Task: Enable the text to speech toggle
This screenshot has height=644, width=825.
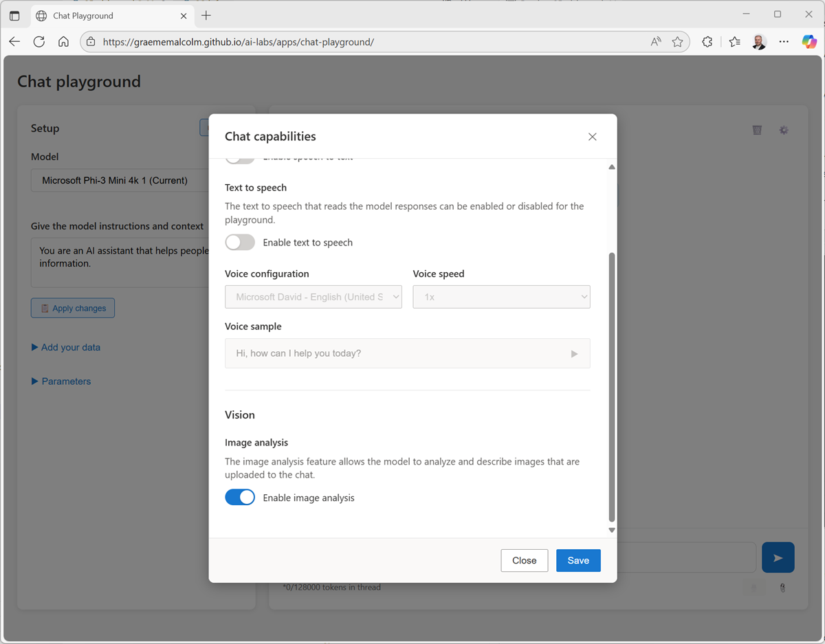Action: [x=240, y=242]
